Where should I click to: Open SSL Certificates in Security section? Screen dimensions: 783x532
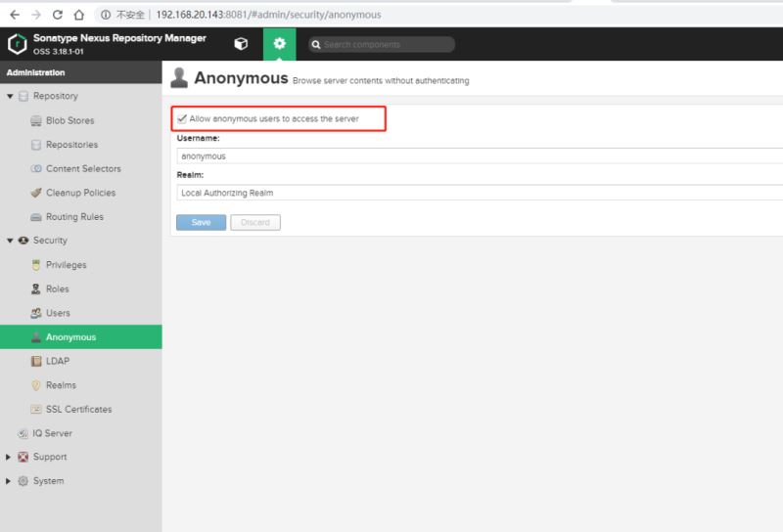point(78,409)
